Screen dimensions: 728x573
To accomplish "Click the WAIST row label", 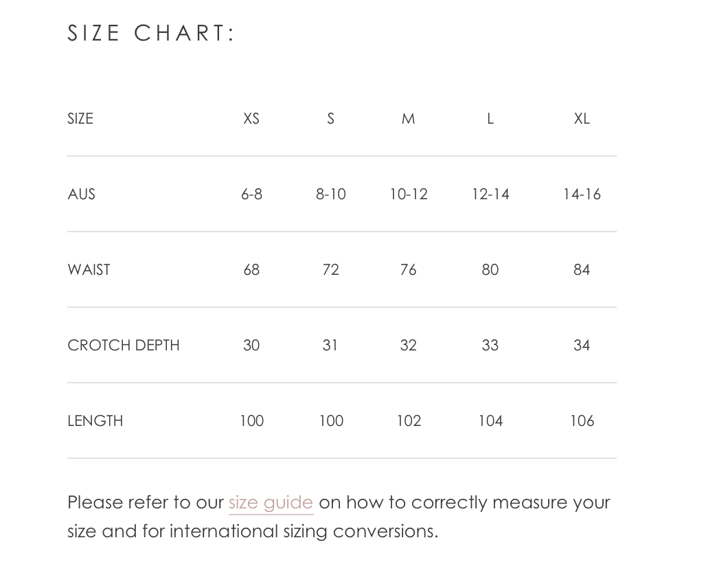I will click(89, 270).
